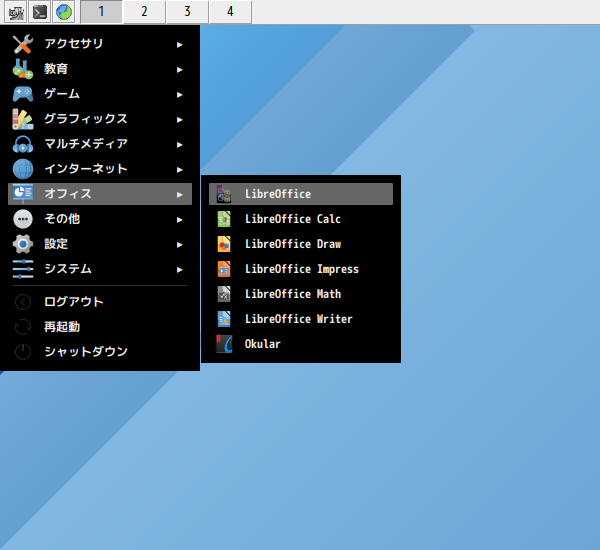Click the LibreOffice Calc spreadsheet icon

coord(224,219)
